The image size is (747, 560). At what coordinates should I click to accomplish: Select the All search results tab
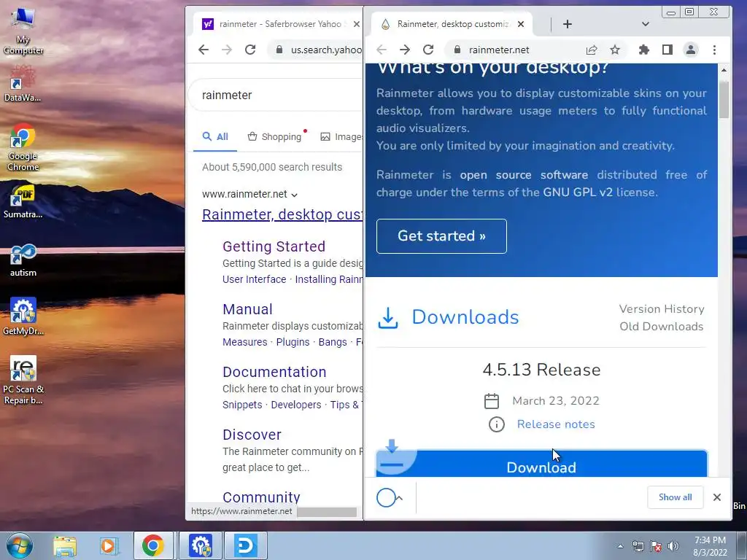coord(215,136)
